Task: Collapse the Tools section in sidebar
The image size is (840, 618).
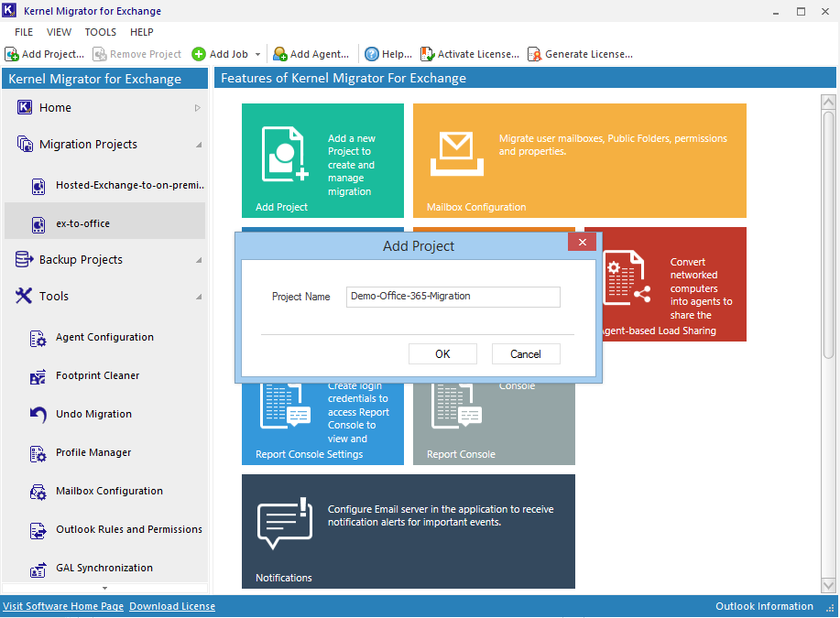Action: coord(199,297)
